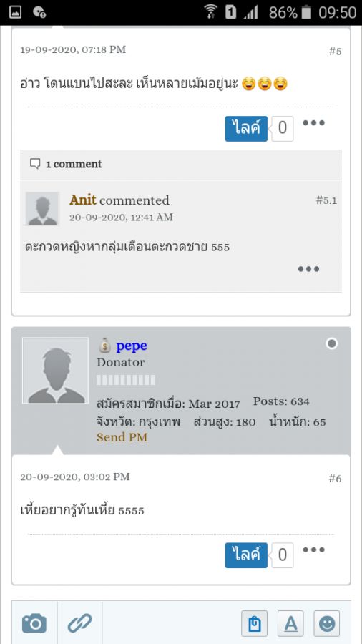The height and width of the screenshot is (644, 362).
Task: Tap Anit's small avatar thumbnail
Action: (x=42, y=209)
